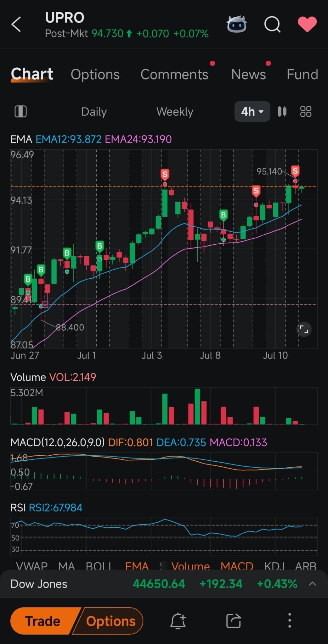This screenshot has height=644, width=328.
Task: Tap the 95.140 high price label
Action: 269,171
